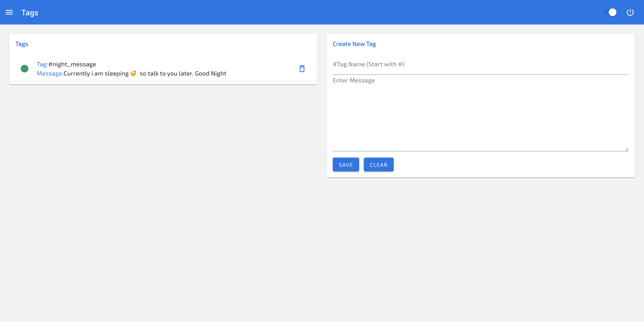Select the #night_message tag text
The width and height of the screenshot is (644, 322).
pos(72,64)
